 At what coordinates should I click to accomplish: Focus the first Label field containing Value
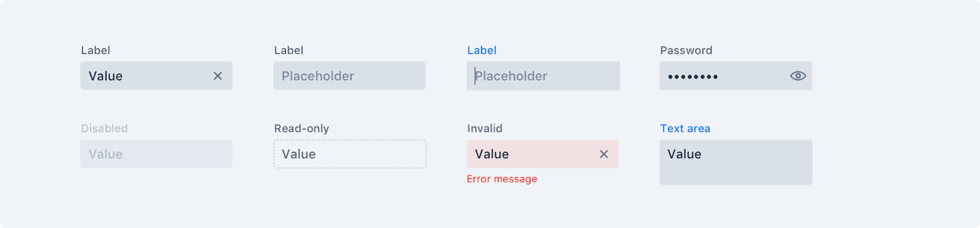(x=156, y=76)
